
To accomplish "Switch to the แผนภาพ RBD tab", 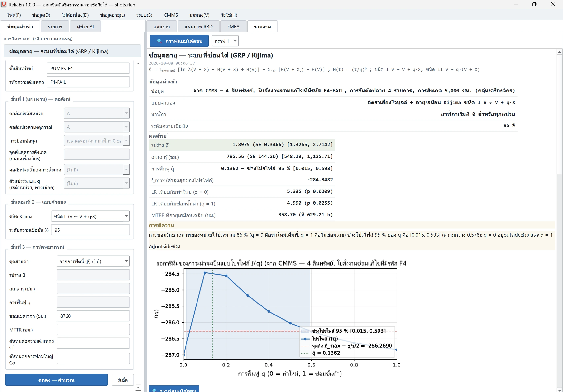I will pos(198,27).
